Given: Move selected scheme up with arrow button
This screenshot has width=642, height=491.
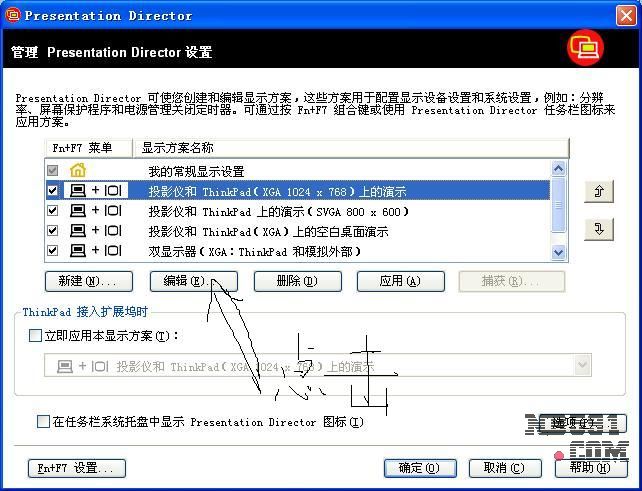Looking at the screenshot, I should pos(599,191).
